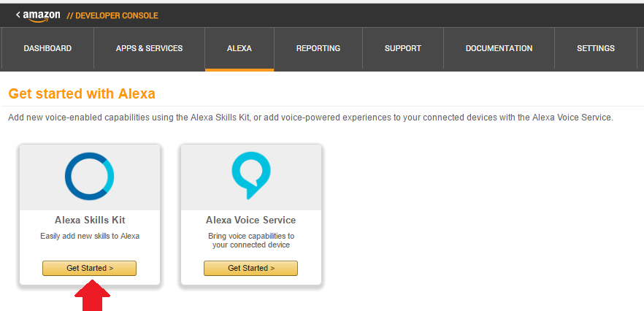
Task: Navigate to the Documentation tab
Action: click(499, 49)
